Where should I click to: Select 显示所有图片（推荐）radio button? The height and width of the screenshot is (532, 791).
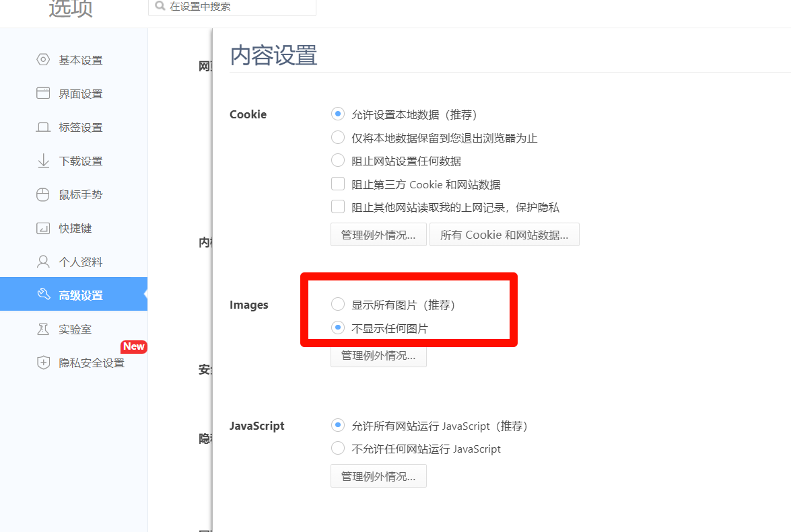[x=338, y=303]
